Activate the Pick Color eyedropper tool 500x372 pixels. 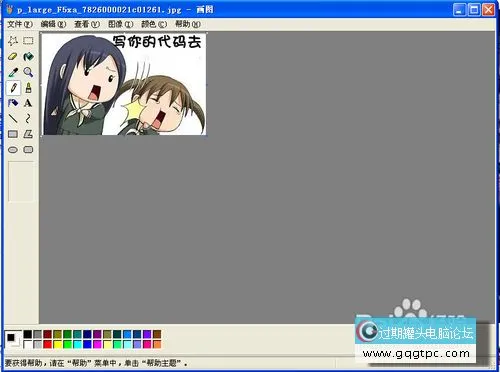(x=13, y=72)
